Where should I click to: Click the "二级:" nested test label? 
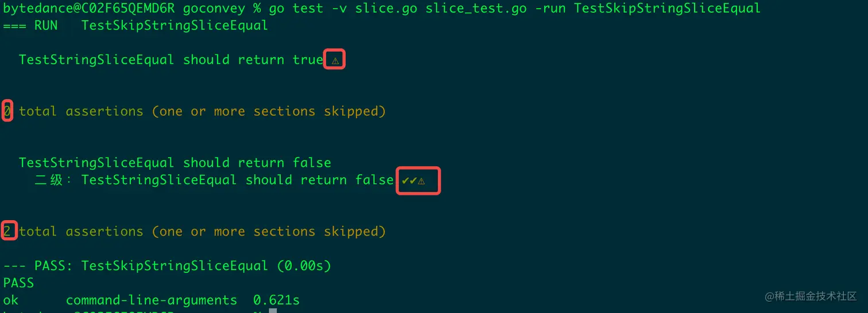[53, 180]
